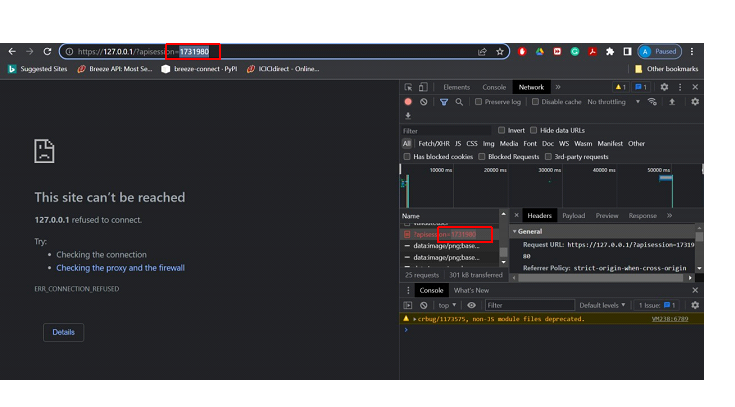Tick the Hide data URLs checkbox
Image resolution: width=735 pixels, height=407 pixels.
[x=534, y=130]
